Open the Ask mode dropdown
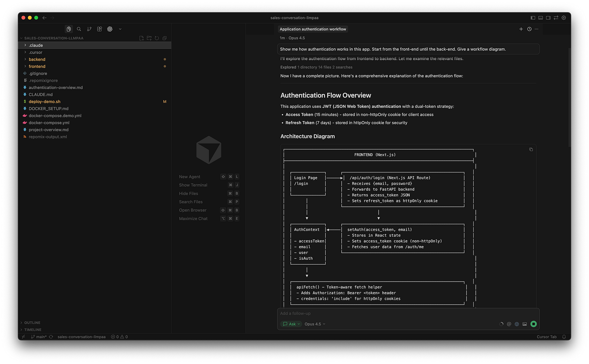 [291, 324]
